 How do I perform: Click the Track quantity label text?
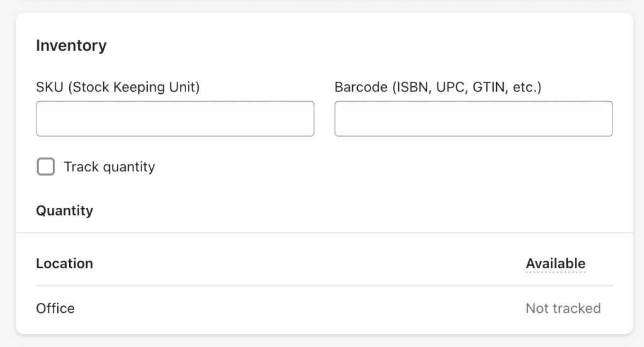pyautogui.click(x=109, y=167)
